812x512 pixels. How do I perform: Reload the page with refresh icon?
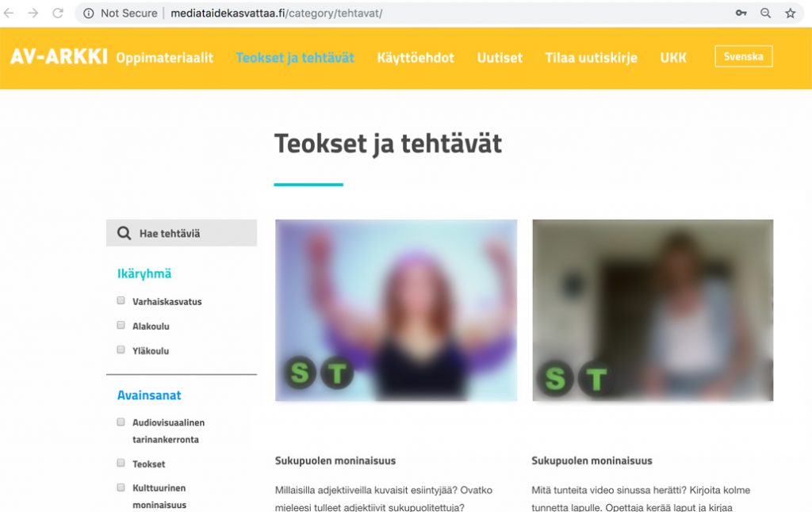[x=57, y=13]
